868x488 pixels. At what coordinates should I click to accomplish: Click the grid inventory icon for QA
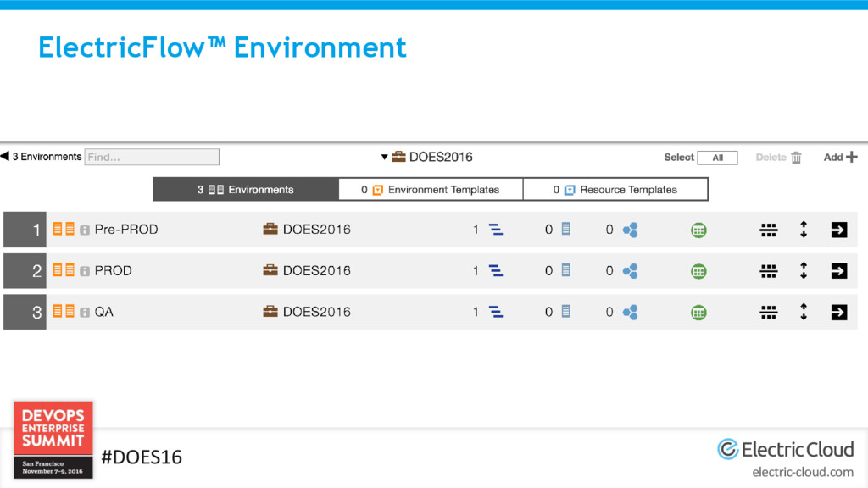tap(768, 313)
